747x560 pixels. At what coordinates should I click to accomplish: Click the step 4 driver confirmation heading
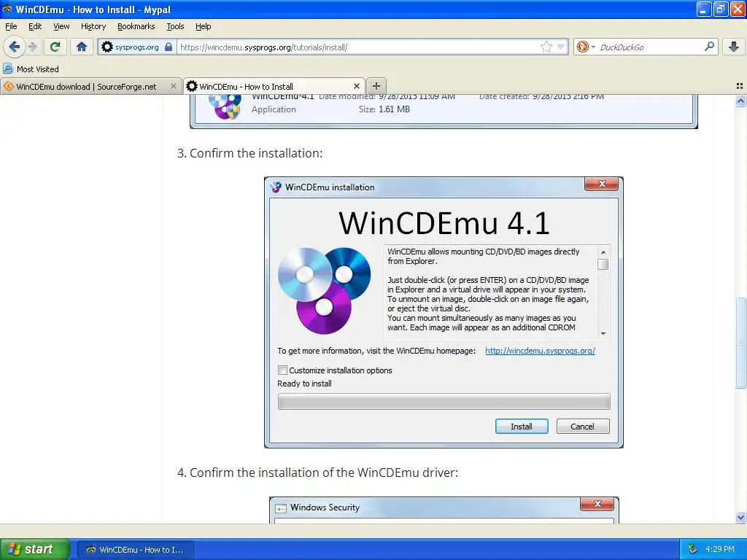[x=317, y=472]
